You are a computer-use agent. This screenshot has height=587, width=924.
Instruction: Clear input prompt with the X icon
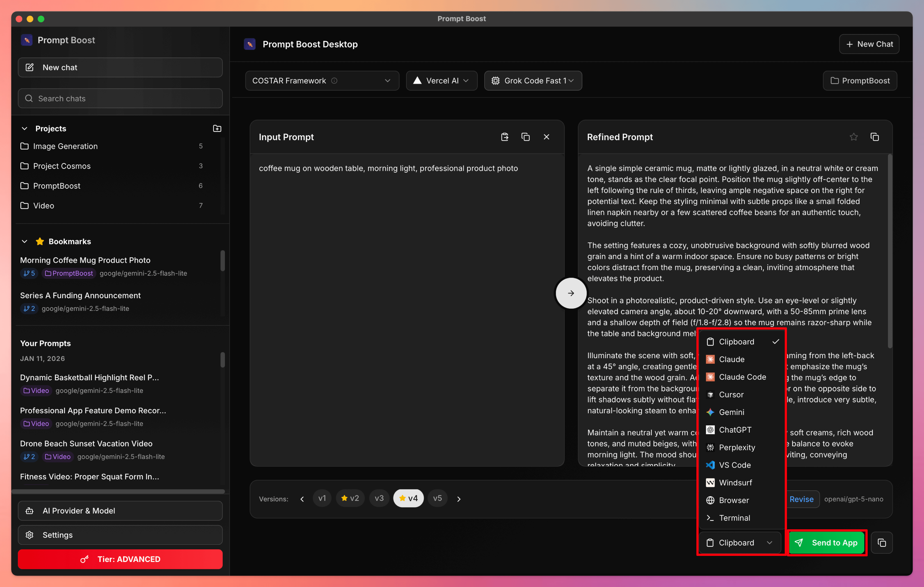(x=547, y=137)
